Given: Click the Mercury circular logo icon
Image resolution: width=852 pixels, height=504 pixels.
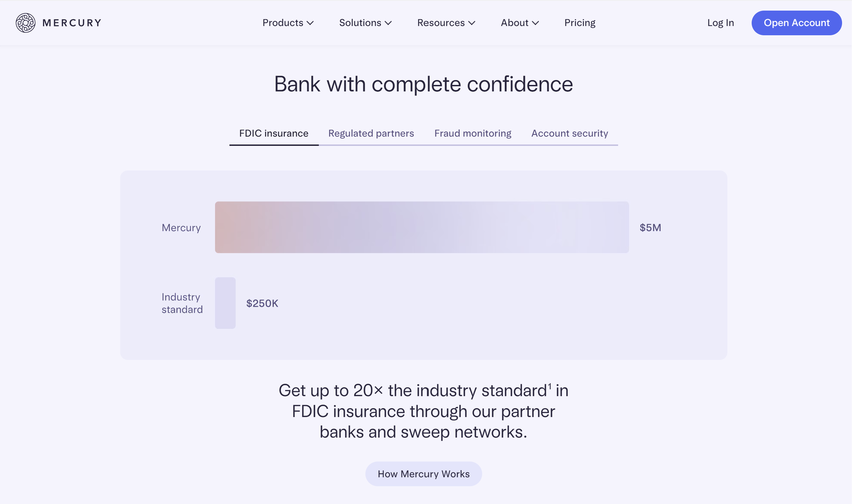Looking at the screenshot, I should point(26,23).
